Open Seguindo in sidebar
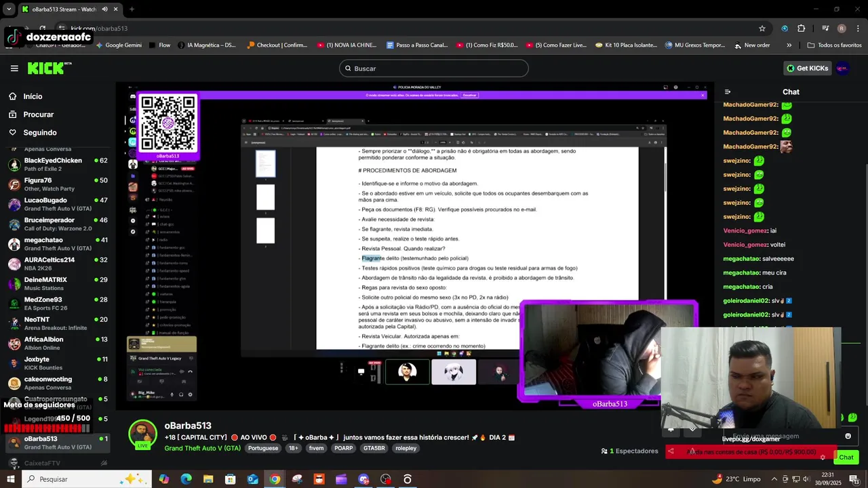The image size is (868, 488). tap(39, 133)
